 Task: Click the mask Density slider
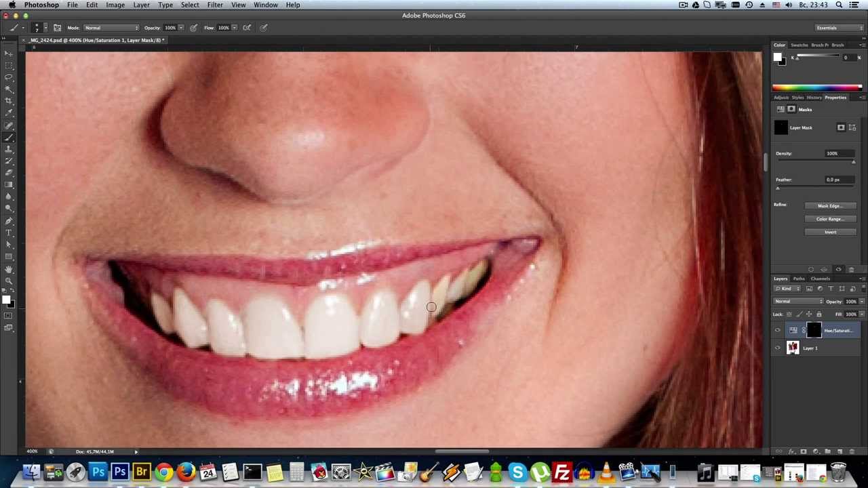point(815,162)
